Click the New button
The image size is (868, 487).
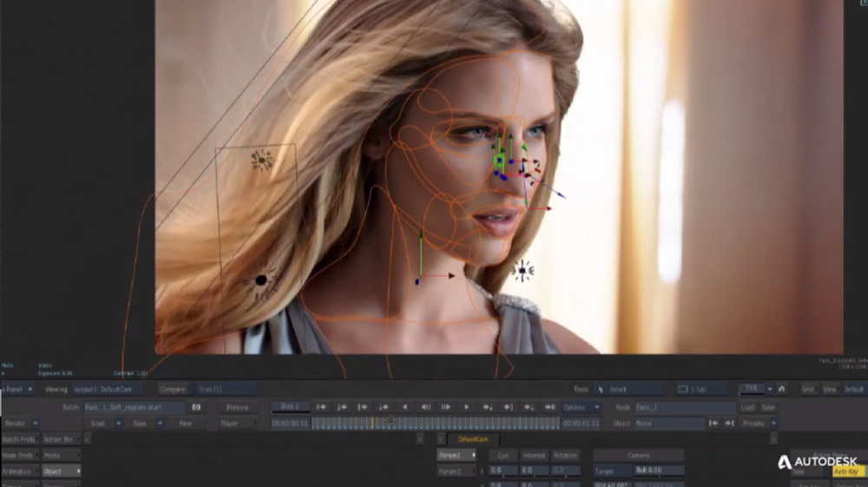click(x=186, y=424)
